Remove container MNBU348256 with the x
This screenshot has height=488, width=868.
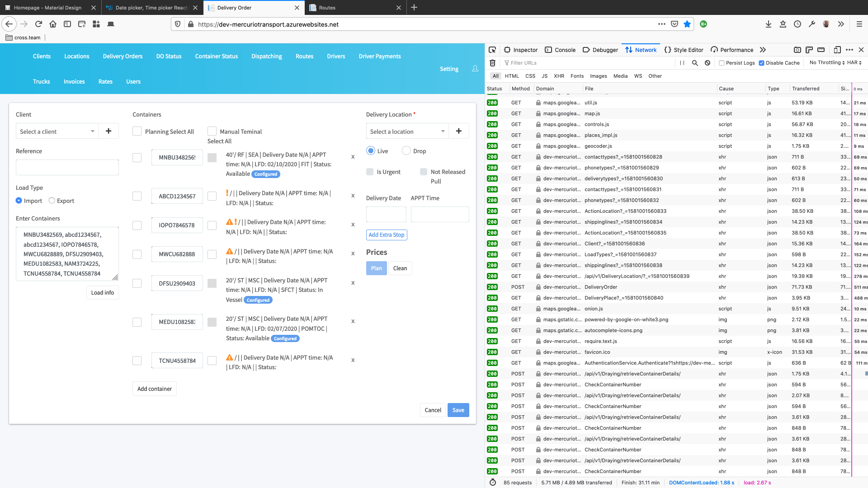[x=353, y=157]
